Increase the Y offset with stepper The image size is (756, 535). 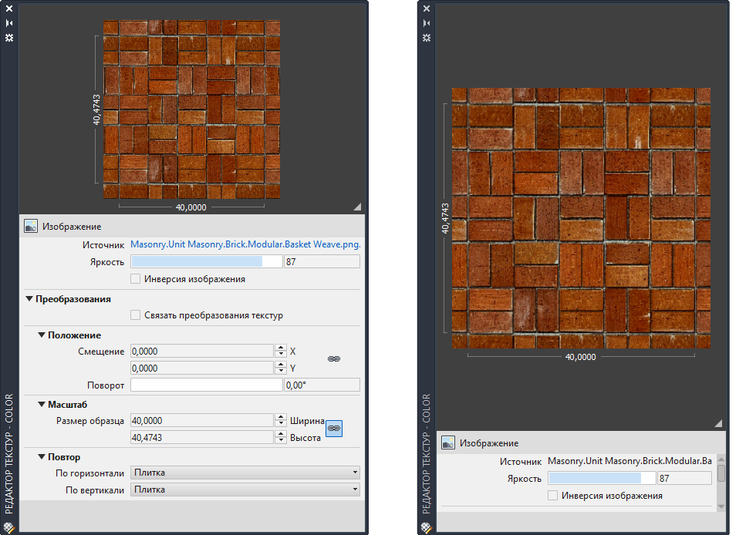point(281,365)
